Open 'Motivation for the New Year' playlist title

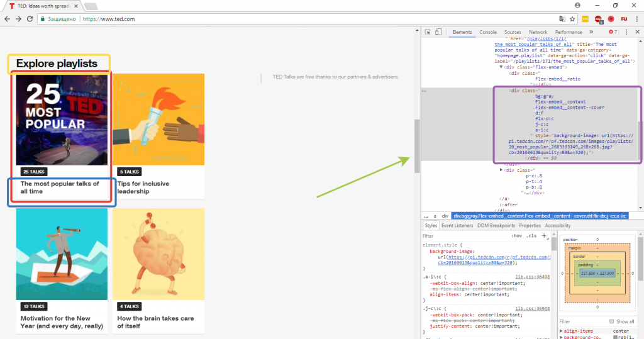pos(62,322)
